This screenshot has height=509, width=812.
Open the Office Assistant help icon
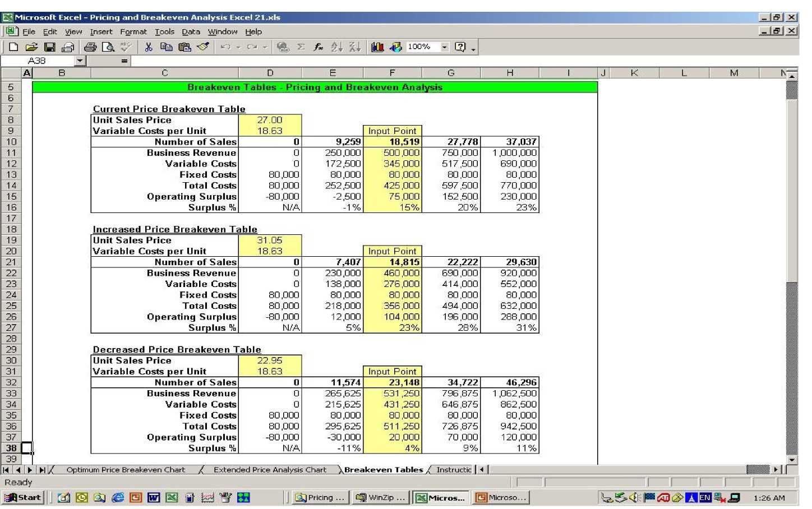pyautogui.click(x=460, y=47)
